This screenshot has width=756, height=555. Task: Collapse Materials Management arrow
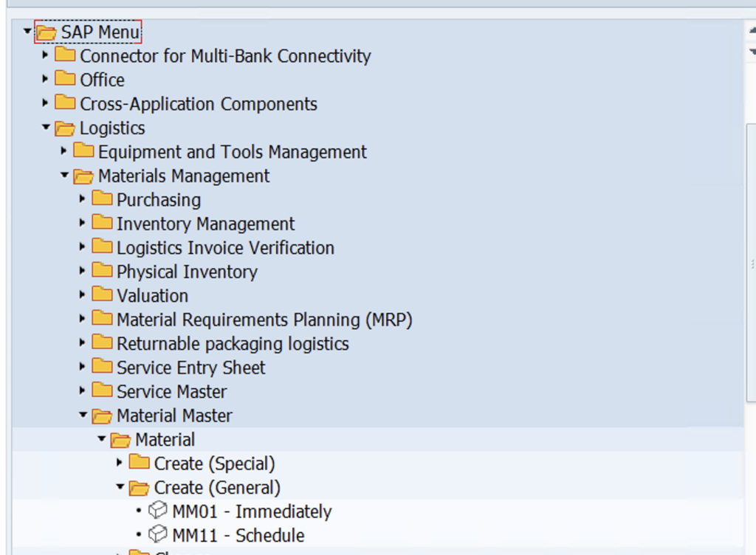[65, 175]
